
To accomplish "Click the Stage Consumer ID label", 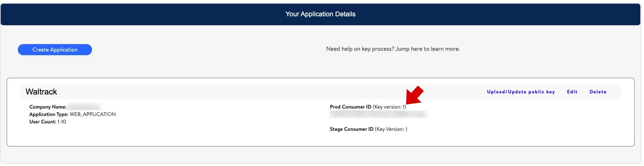I will [352, 129].
